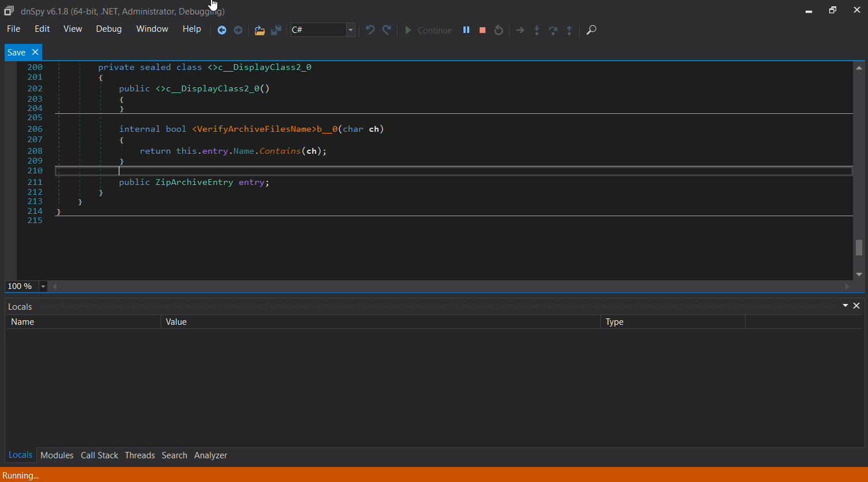The width and height of the screenshot is (868, 482).
Task: Click the code editor vertical scrollbar thumb
Action: [859, 247]
